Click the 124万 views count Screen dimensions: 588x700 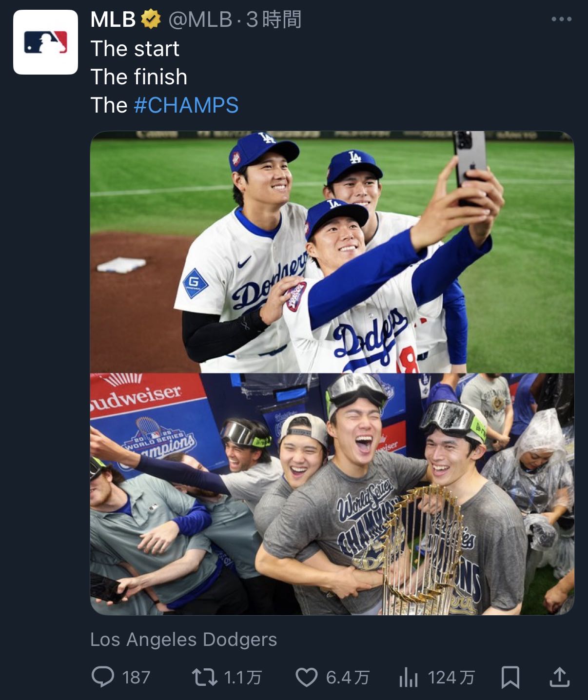451,677
